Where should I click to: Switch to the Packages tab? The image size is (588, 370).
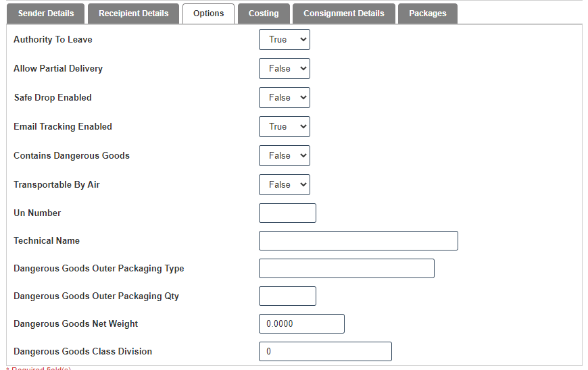(427, 14)
